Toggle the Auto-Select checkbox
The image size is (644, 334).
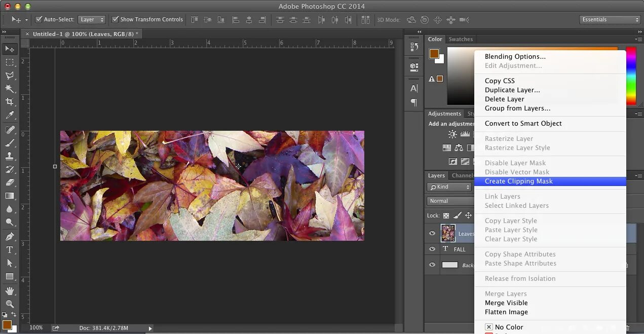39,20
